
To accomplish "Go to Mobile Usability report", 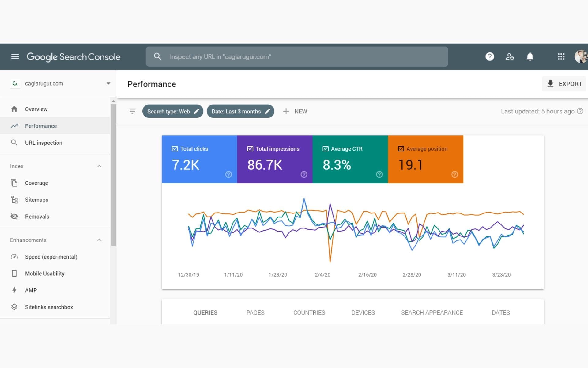I will 45,273.
